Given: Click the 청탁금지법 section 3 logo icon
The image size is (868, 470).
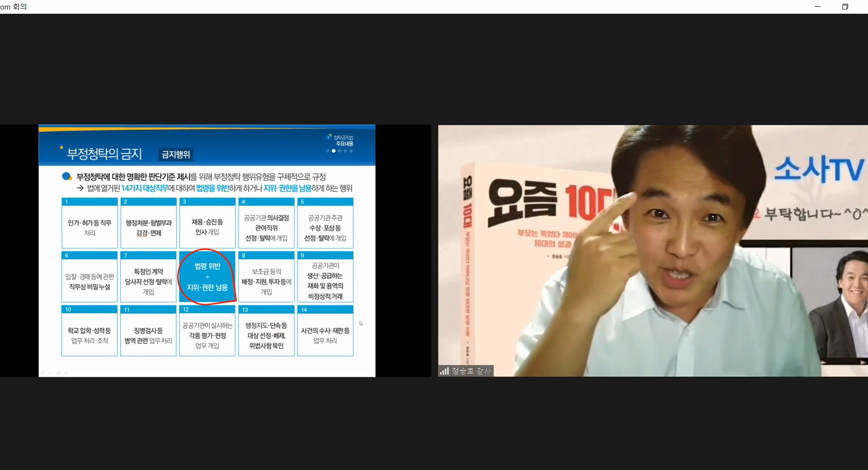Looking at the screenshot, I should pyautogui.click(x=329, y=137).
